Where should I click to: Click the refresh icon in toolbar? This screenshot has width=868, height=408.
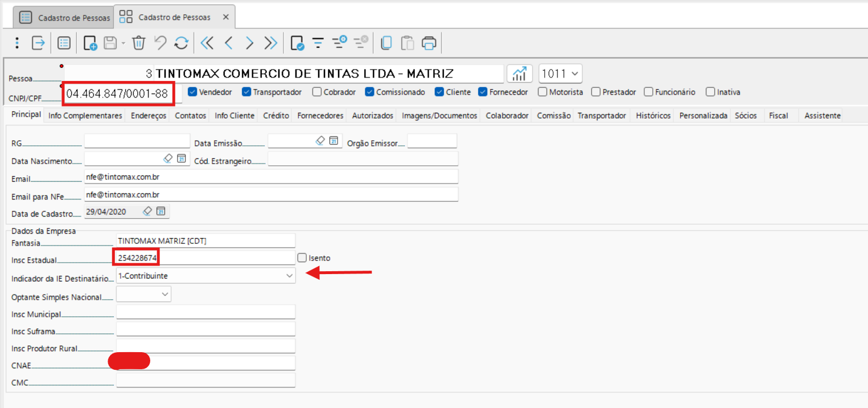point(181,43)
